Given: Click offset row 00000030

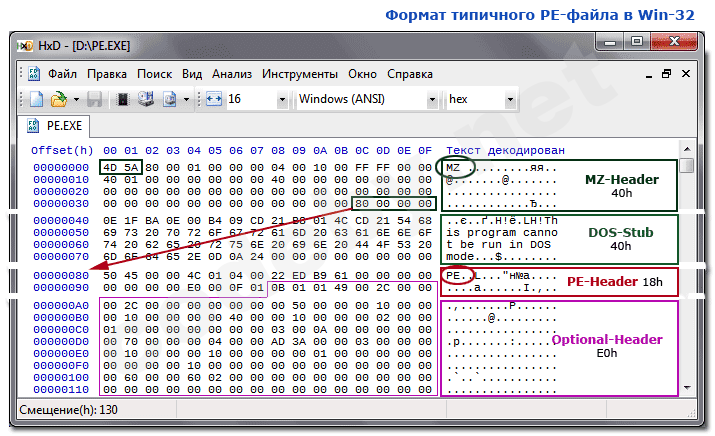Looking at the screenshot, I should pyautogui.click(x=61, y=204).
